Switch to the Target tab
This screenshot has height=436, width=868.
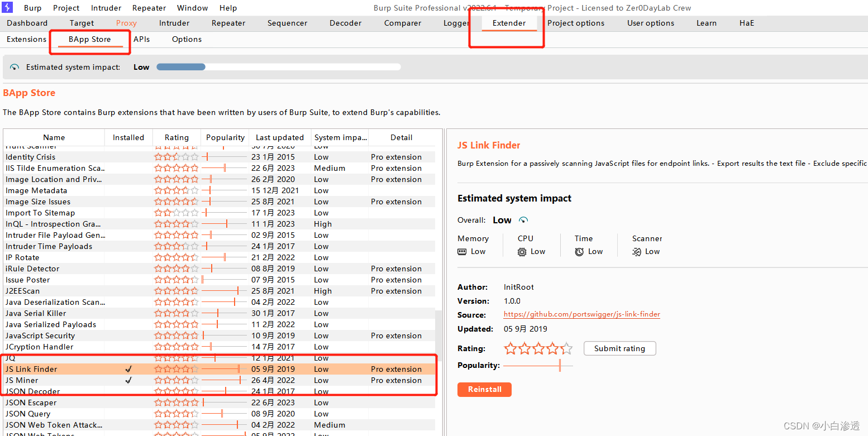pyautogui.click(x=82, y=23)
